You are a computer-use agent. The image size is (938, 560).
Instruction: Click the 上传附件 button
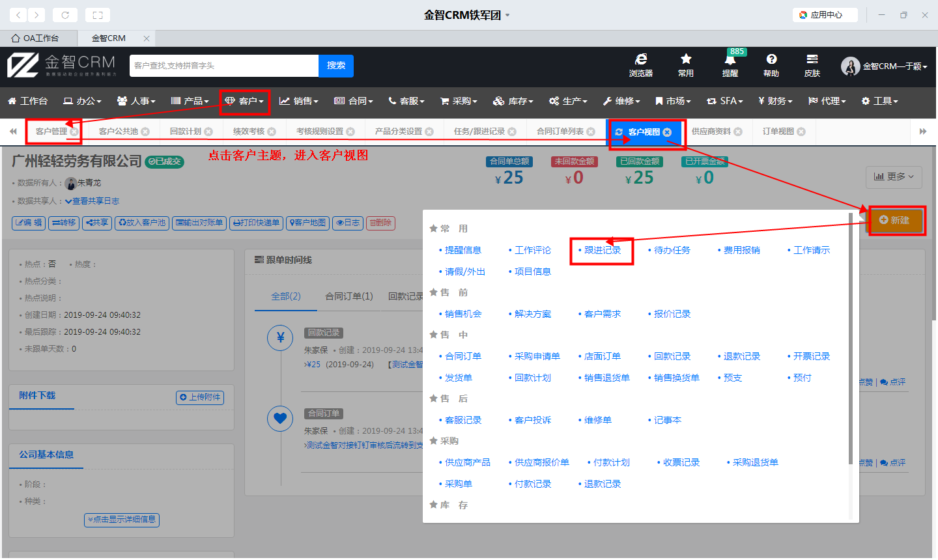200,397
